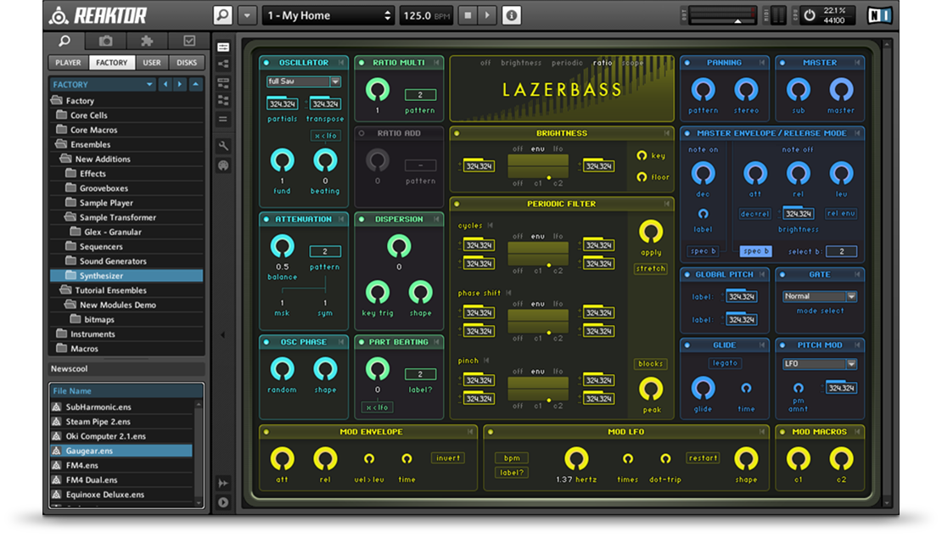The width and height of the screenshot is (942, 560).
Task: Click the master volume knob
Action: [841, 89]
